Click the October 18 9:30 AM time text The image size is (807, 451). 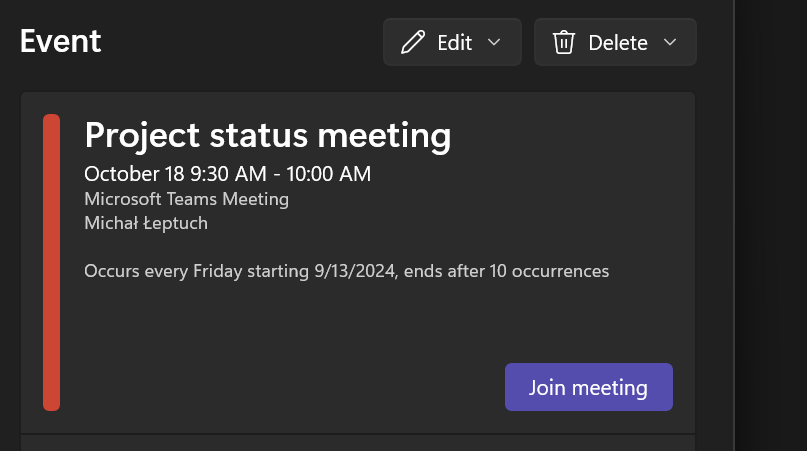pyautogui.click(x=176, y=174)
